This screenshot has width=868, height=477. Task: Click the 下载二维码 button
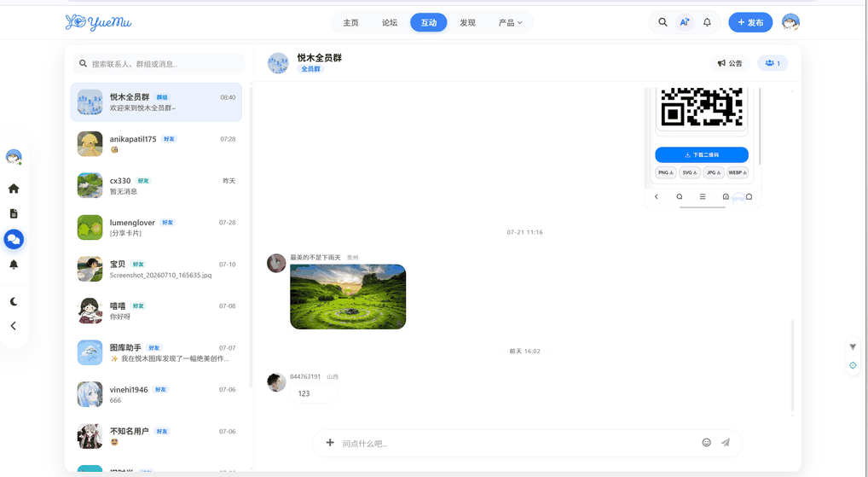pyautogui.click(x=702, y=154)
